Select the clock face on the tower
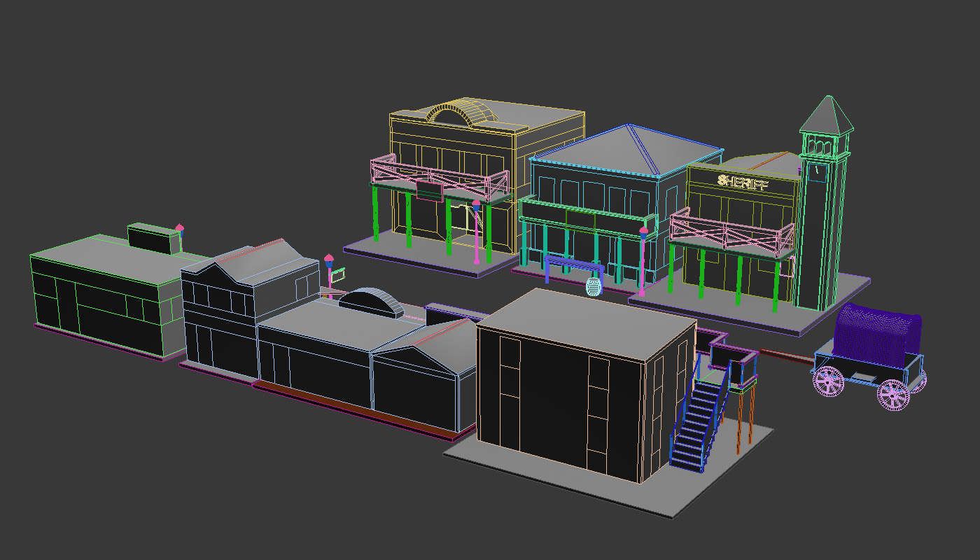The image size is (980, 560). [817, 172]
